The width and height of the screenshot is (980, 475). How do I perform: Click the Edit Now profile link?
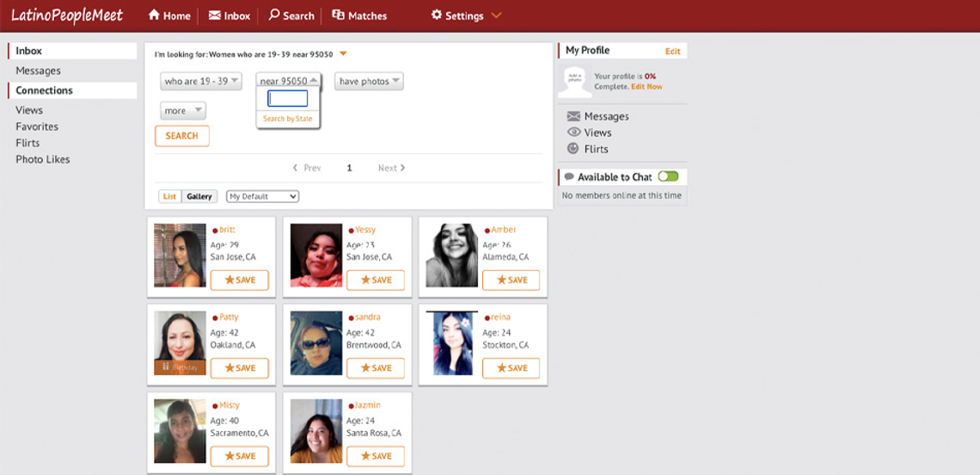click(x=646, y=86)
